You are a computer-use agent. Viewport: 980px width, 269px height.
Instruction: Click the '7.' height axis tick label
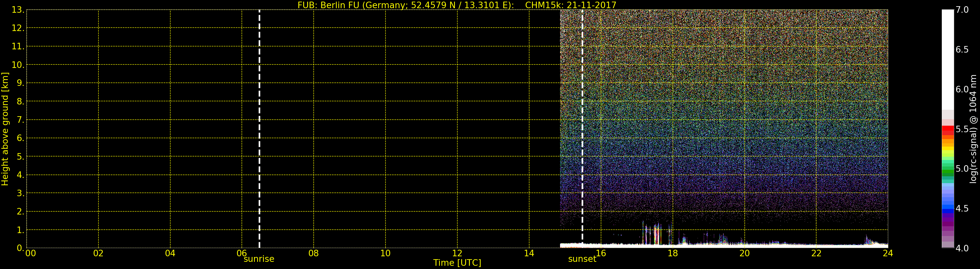pyautogui.click(x=20, y=120)
